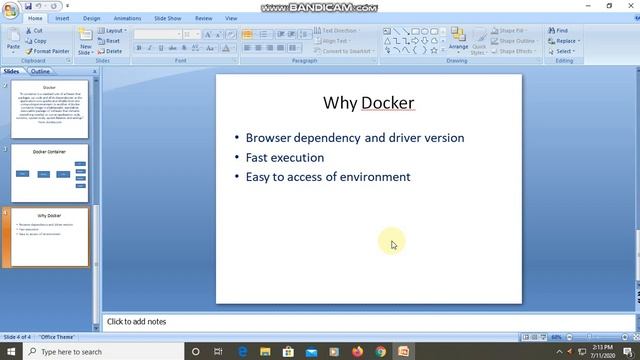
Task: Toggle bullet list formatting
Action: coord(247,35)
